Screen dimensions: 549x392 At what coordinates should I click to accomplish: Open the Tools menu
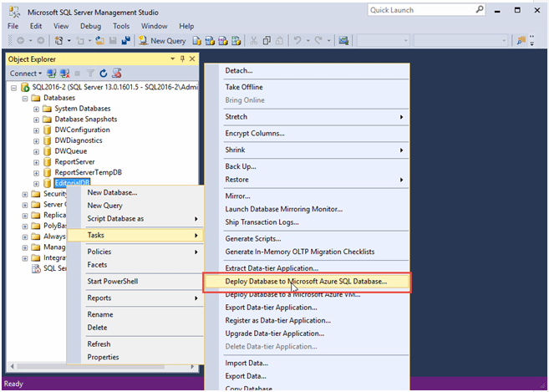pyautogui.click(x=121, y=26)
